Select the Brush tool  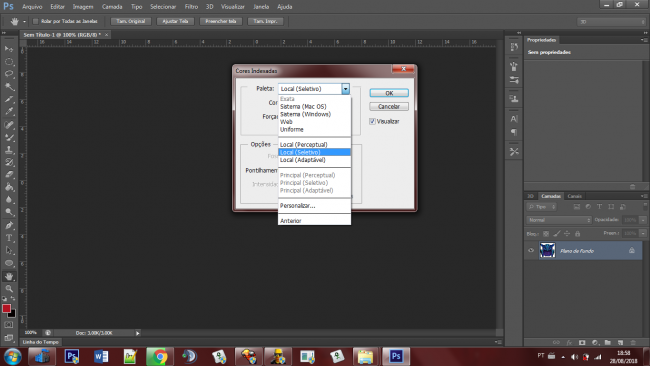pyautogui.click(x=9, y=137)
